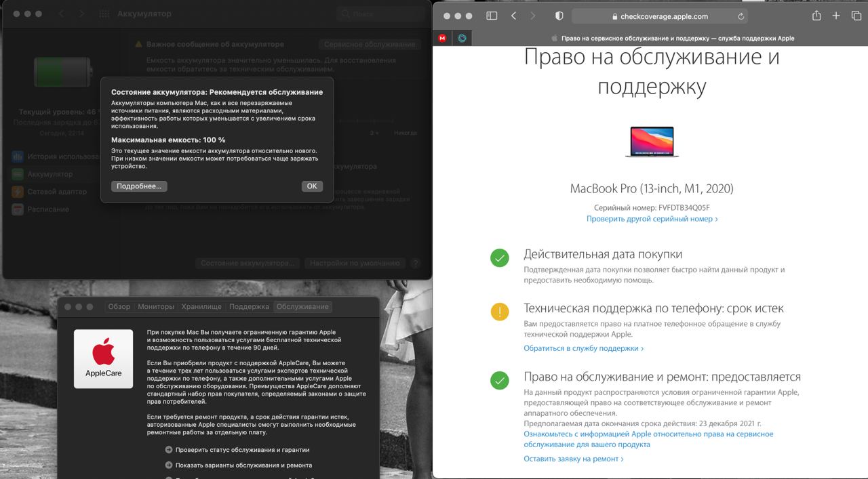The height and width of the screenshot is (479, 868).
Task: Open 'Проверить другой серийный номер' link
Action: tap(652, 219)
